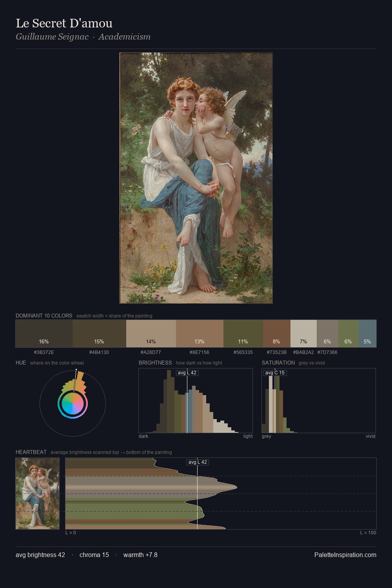Click the artist name Guillaume Seignac
This screenshot has width=392, height=588.
click(x=52, y=37)
